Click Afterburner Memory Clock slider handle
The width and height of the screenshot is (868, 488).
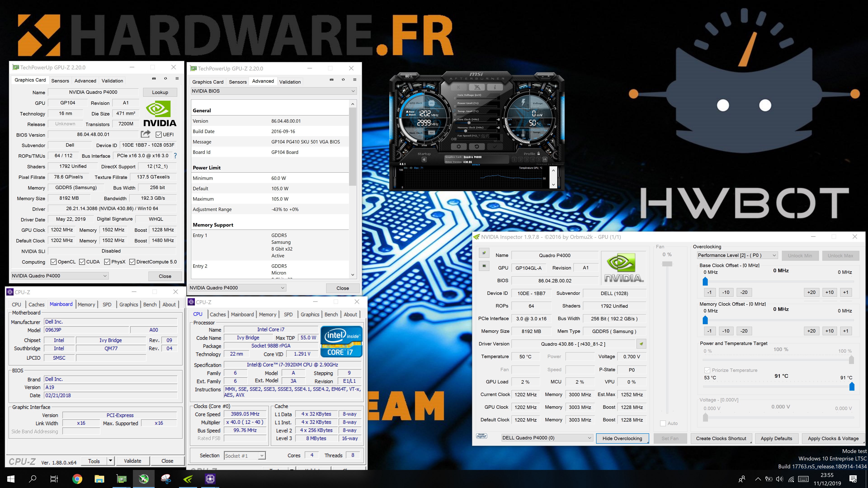pos(466,131)
